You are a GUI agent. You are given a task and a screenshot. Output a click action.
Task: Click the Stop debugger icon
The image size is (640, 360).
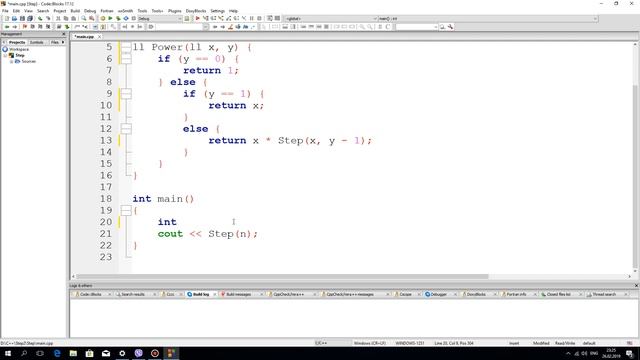(259, 18)
